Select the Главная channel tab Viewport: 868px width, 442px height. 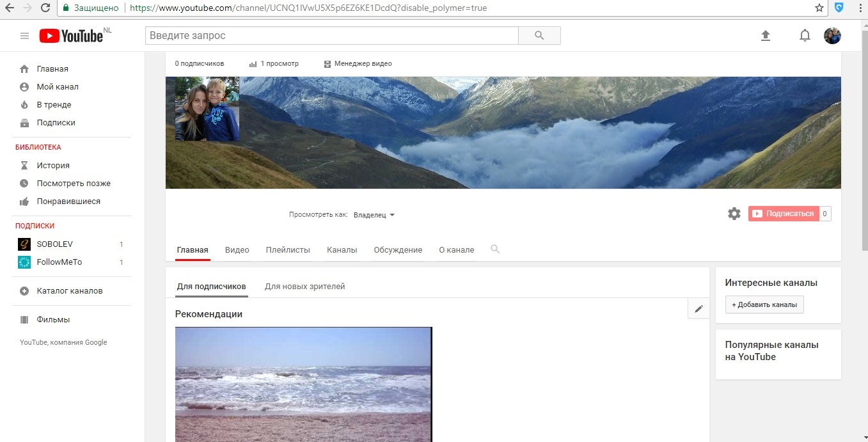click(x=193, y=250)
